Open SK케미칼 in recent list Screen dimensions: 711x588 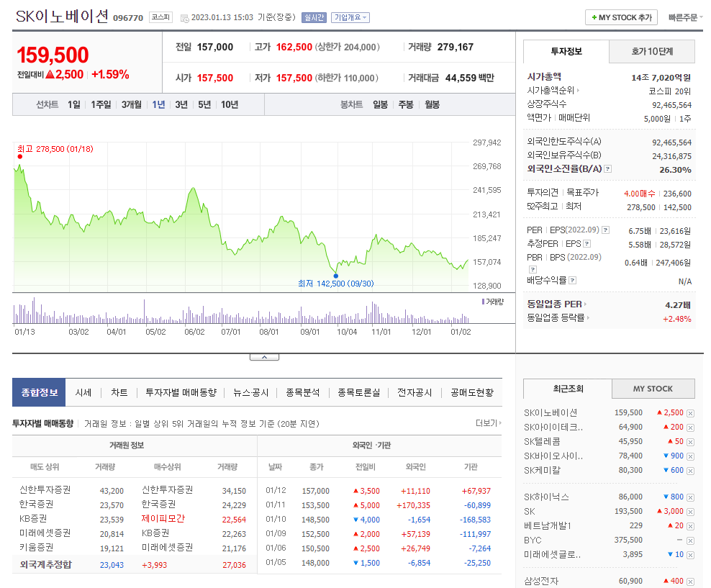(x=542, y=471)
